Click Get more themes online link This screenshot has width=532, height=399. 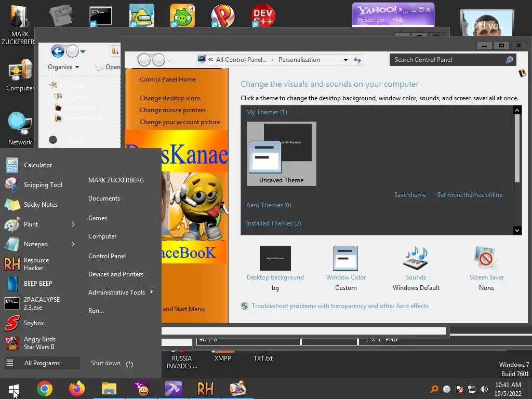pos(469,195)
